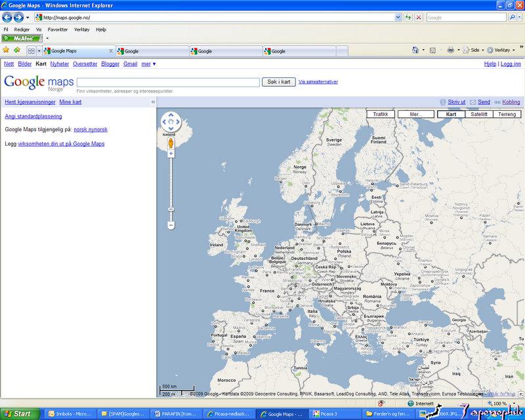The height and width of the screenshot is (420, 525).
Task: Click the 'Skriv ut' print link
Action: coord(456,102)
